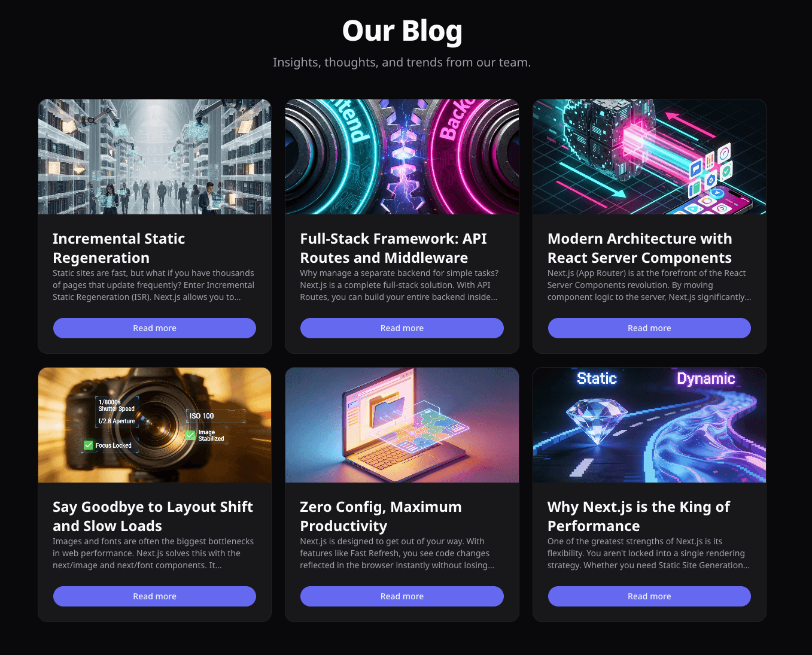Open Read more for React Server Components post
This screenshot has width=812, height=655.
pos(649,328)
